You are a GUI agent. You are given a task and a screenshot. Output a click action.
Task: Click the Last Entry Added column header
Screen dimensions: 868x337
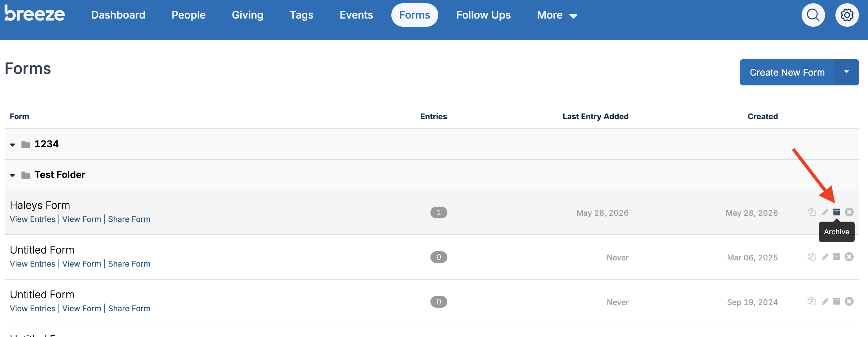click(x=595, y=117)
